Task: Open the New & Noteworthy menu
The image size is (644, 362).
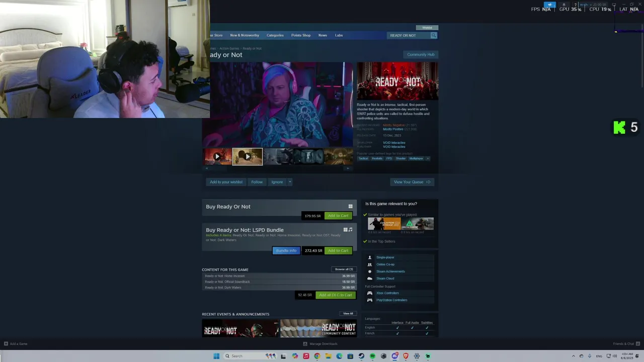Action: point(245,35)
